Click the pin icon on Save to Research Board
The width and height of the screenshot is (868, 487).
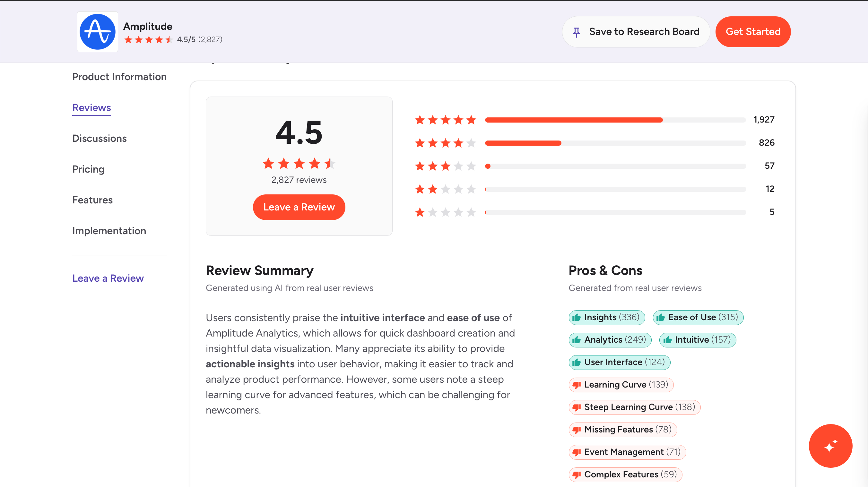click(576, 32)
